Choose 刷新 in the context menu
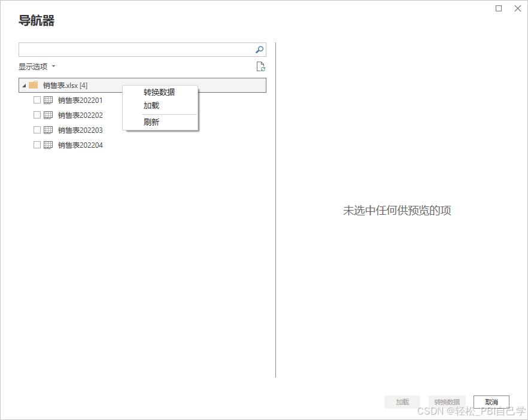The width and height of the screenshot is (528, 420). coord(151,122)
